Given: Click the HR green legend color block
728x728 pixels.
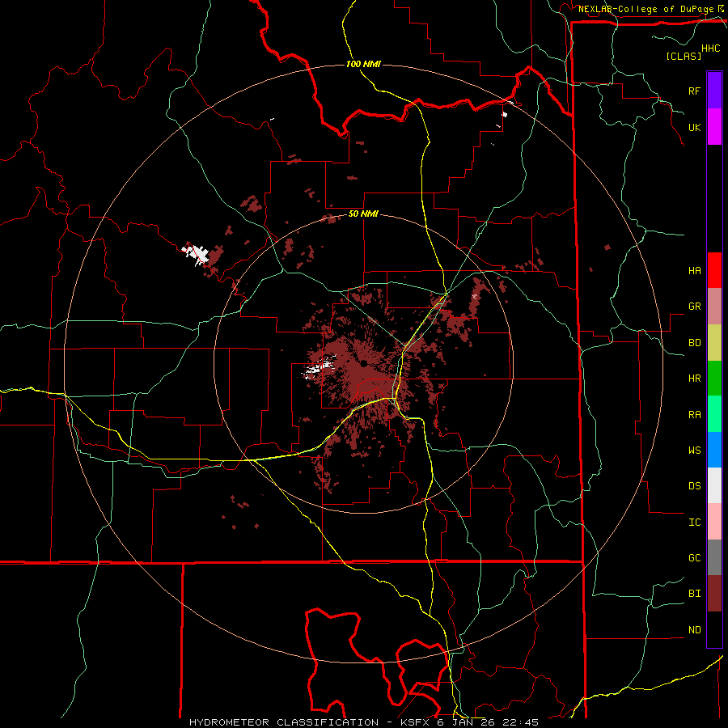Looking at the screenshot, I should coord(714,379).
